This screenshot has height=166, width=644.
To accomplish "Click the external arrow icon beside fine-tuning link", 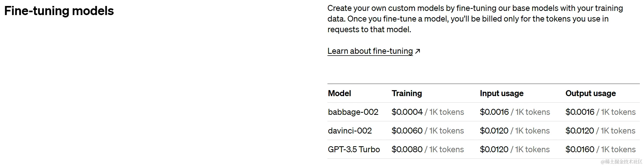I will click(x=418, y=51).
